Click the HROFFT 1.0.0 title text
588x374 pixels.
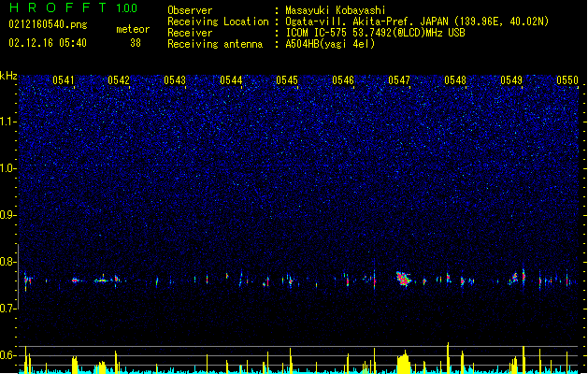[x=73, y=7]
